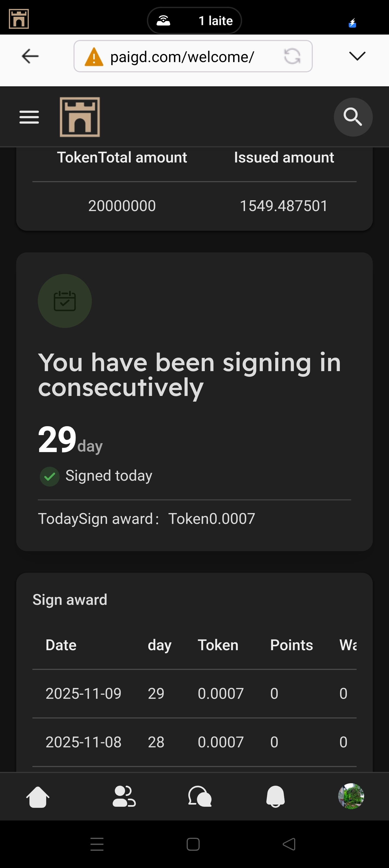
Task: Tap the 1 laite hotspot status pill
Action: click(194, 21)
